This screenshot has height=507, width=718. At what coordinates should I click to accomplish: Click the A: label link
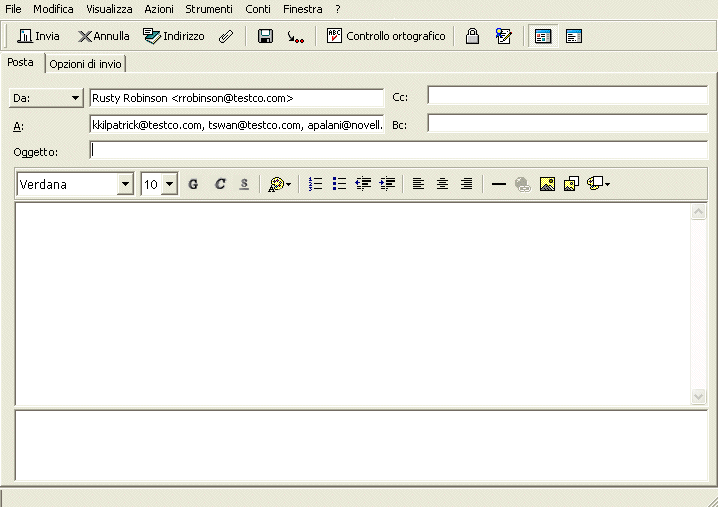coord(18,126)
